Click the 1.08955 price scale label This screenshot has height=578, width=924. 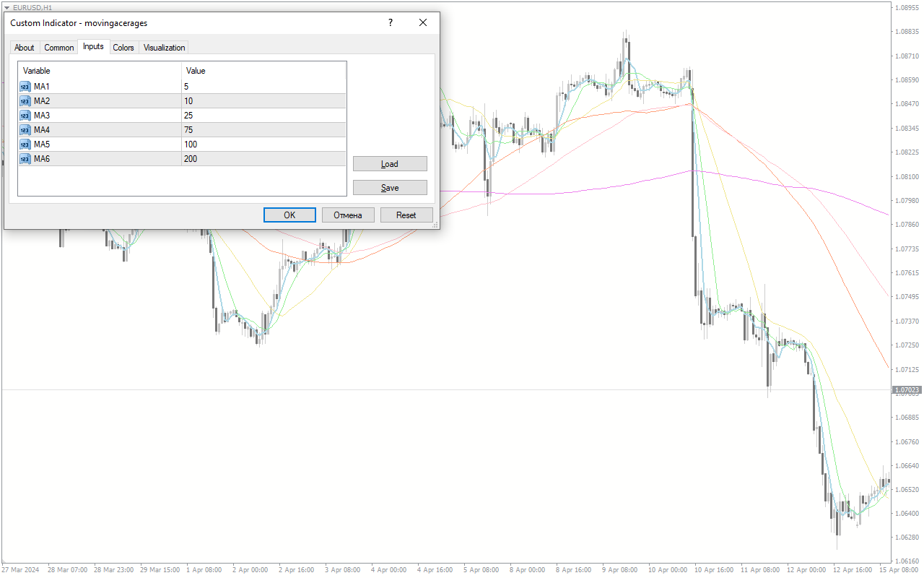click(x=907, y=8)
